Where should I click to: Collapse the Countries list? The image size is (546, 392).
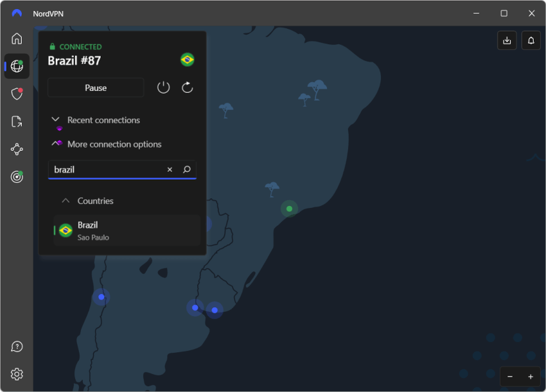click(x=88, y=201)
